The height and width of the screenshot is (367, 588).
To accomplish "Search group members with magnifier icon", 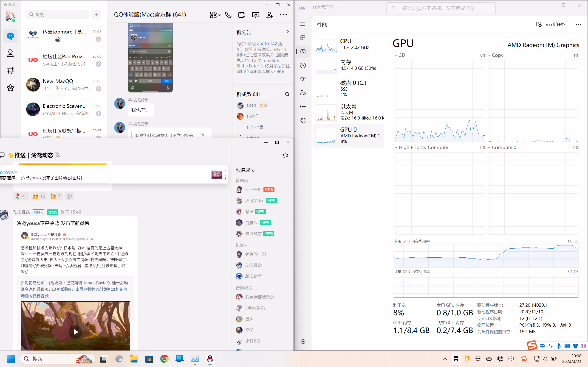I will click(x=287, y=95).
